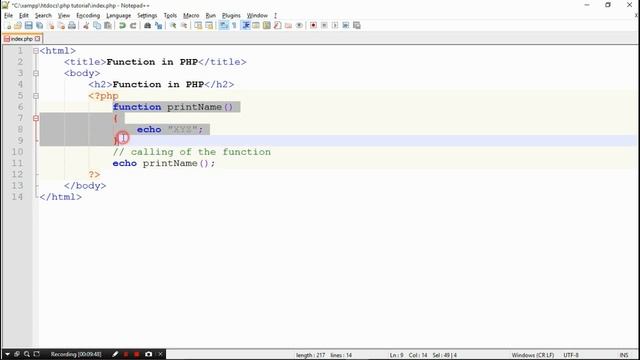Image resolution: width=640 pixels, height=360 pixels.
Task: Collapse the html fold marker on line 1
Action: point(36,51)
